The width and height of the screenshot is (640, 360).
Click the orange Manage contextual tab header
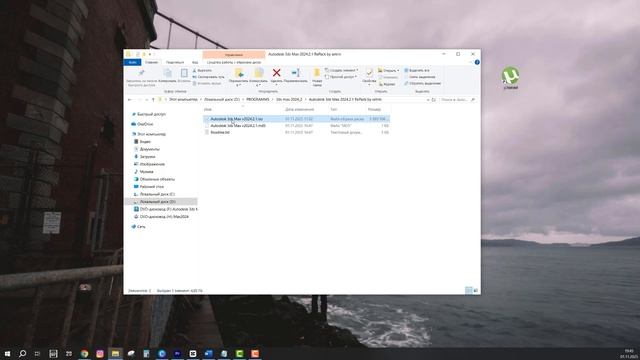tap(234, 54)
